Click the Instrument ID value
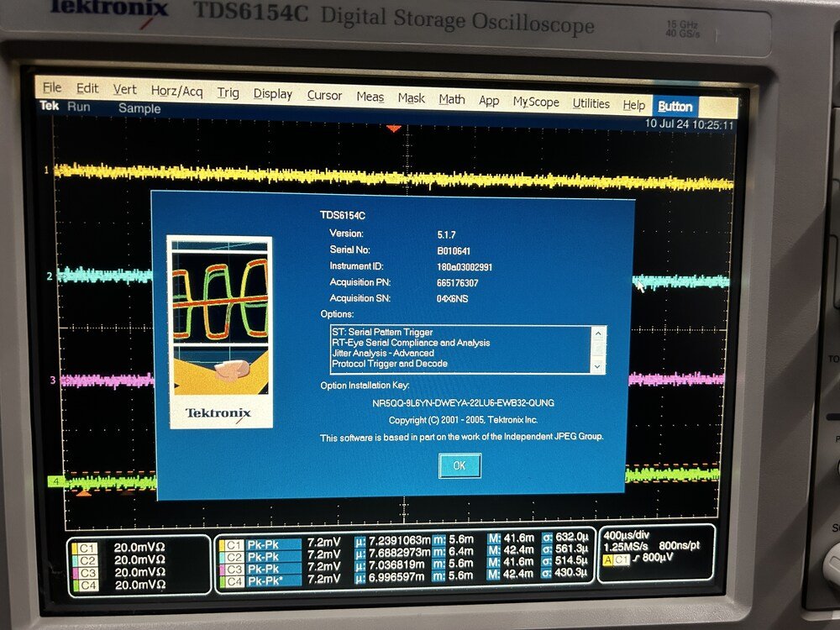The width and height of the screenshot is (840, 630). [x=465, y=267]
